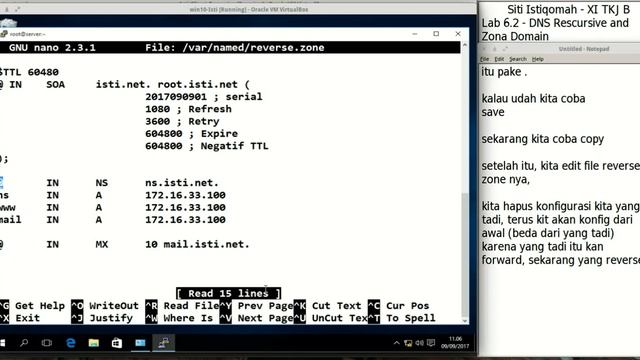Click the terminal scrollbar up arrow
This screenshot has height=360, width=640.
point(464,45)
